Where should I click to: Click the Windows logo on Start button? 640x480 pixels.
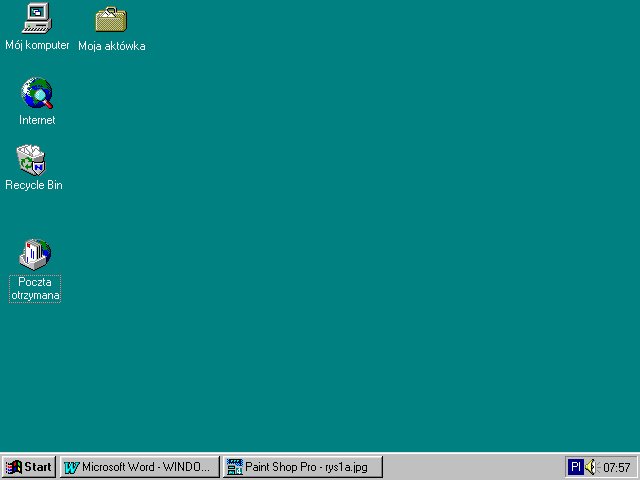(x=14, y=467)
